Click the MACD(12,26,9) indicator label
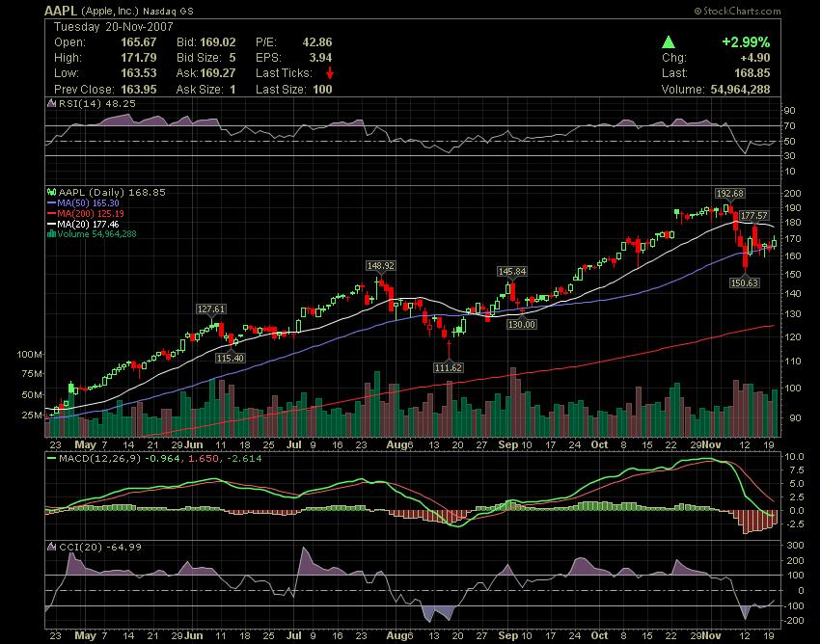 (100, 459)
